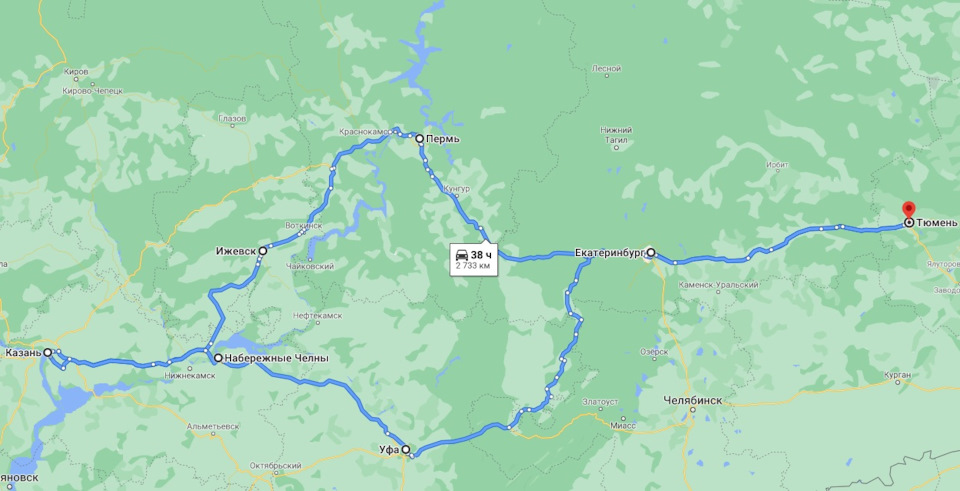This screenshot has height=491, width=960.
Task: Select the Киров city label
Action: click(x=76, y=72)
